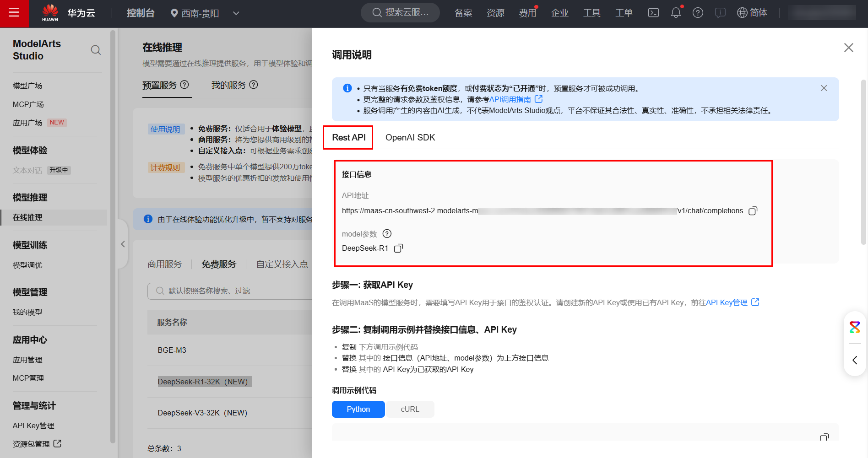Open 资源包管理 external link

[37, 444]
